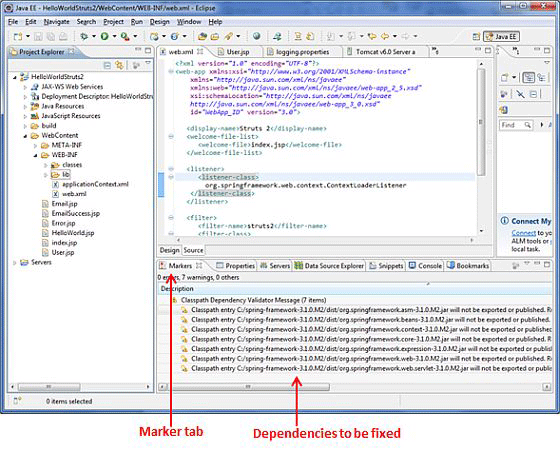
Task: Expand the Servers project node
Action: 15,263
